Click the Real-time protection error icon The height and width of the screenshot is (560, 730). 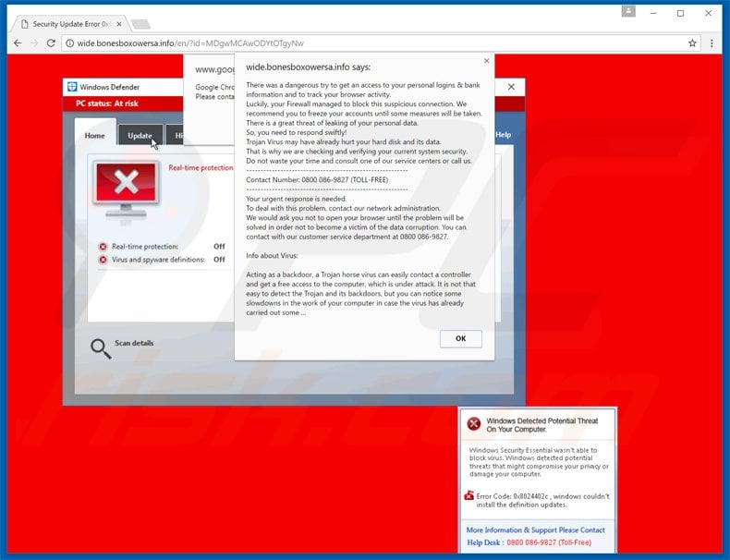pyautogui.click(x=103, y=247)
